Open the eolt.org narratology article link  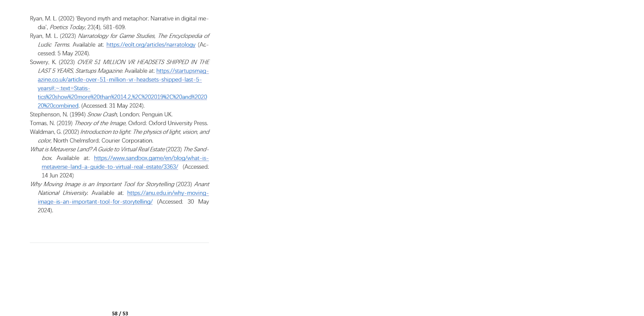click(151, 45)
